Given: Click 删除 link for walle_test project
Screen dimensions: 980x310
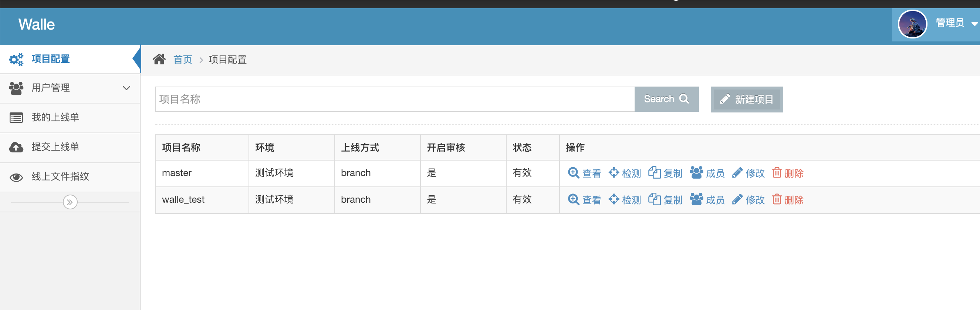Looking at the screenshot, I should click(793, 200).
